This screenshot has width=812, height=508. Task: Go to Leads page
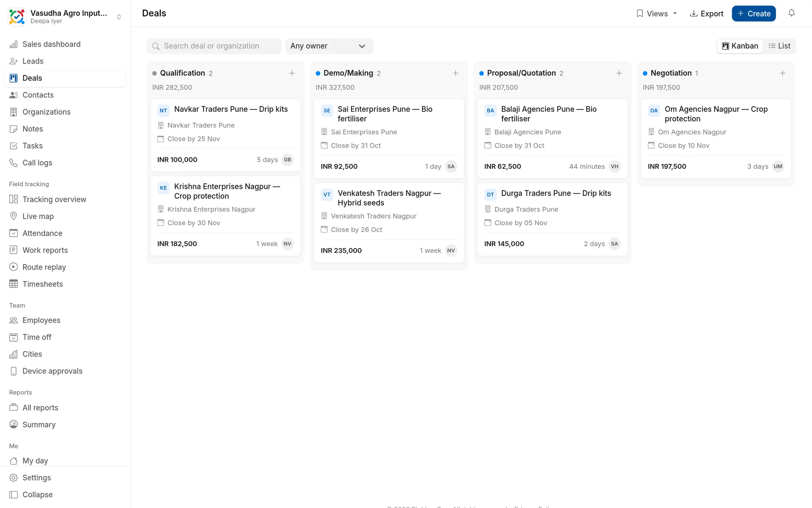(65, 61)
